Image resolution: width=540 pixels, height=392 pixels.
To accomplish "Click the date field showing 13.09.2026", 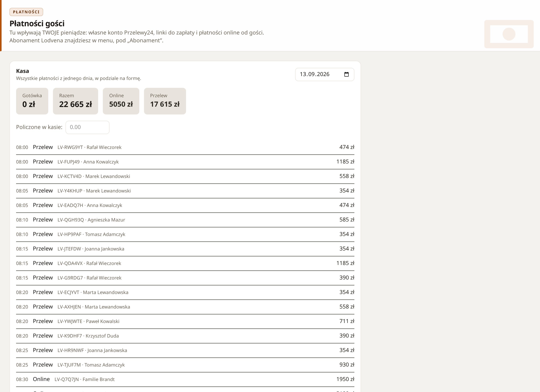I will click(325, 74).
